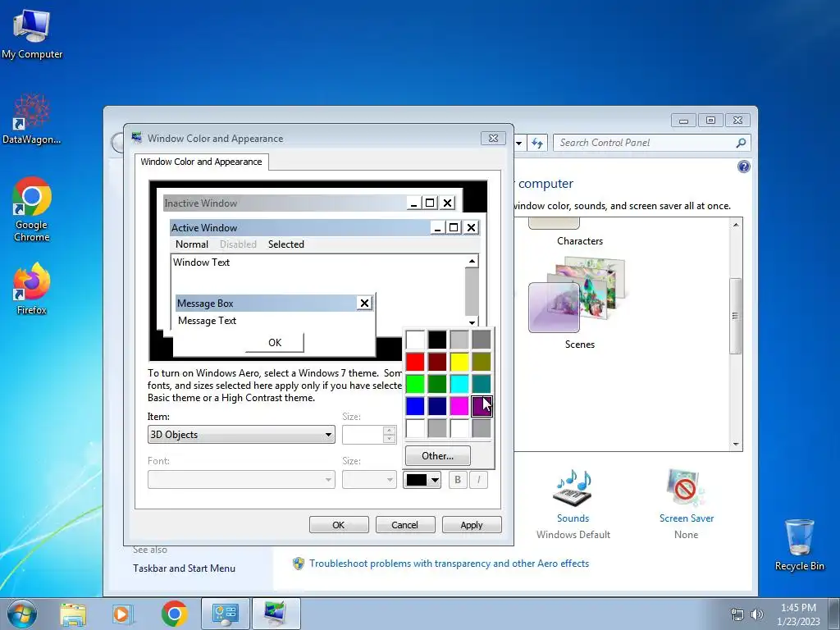The width and height of the screenshot is (840, 630).
Task: Open the color picker dropdown arrow
Action: click(x=436, y=480)
